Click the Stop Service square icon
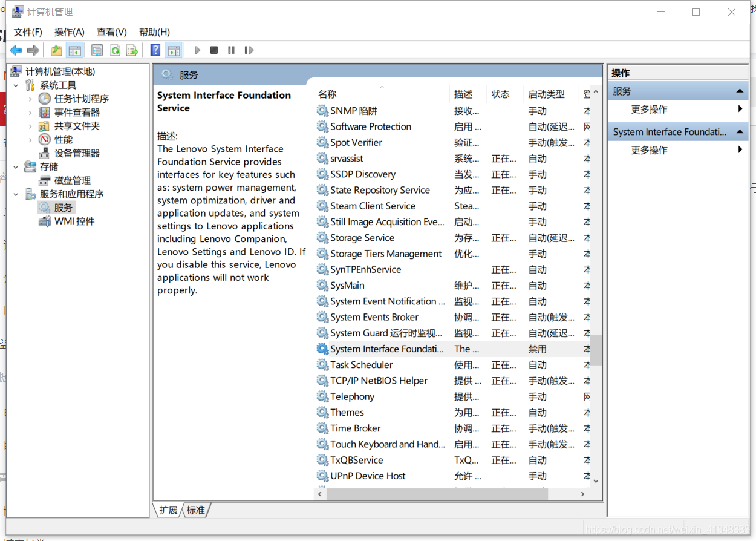756x541 pixels. tap(213, 50)
